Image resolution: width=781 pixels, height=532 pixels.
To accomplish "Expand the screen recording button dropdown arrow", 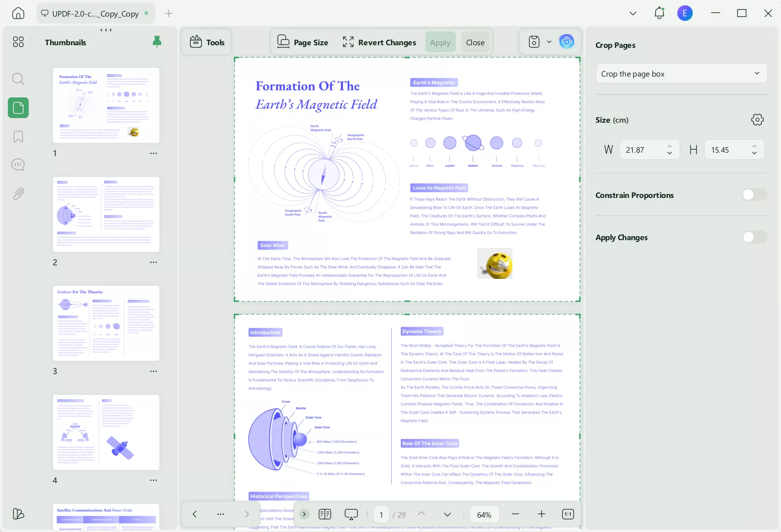I will [x=548, y=42].
